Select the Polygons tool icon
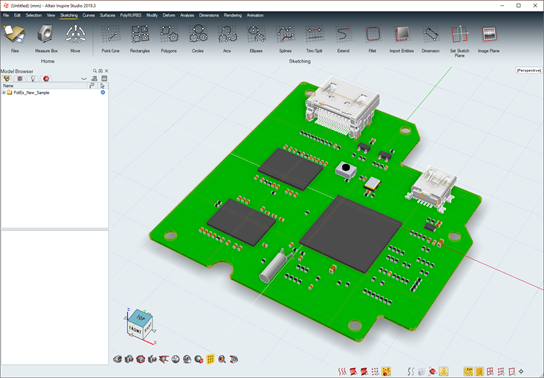The image size is (544, 378). pyautogui.click(x=169, y=38)
